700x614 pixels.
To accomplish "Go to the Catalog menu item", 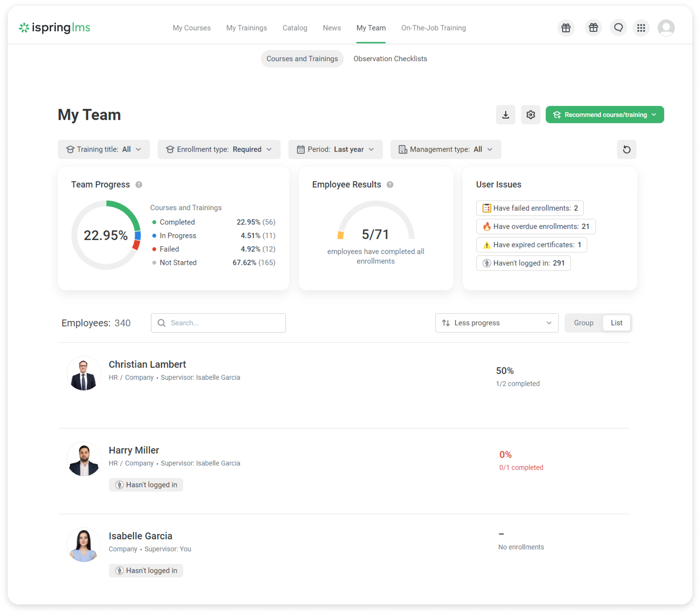I will tap(294, 28).
